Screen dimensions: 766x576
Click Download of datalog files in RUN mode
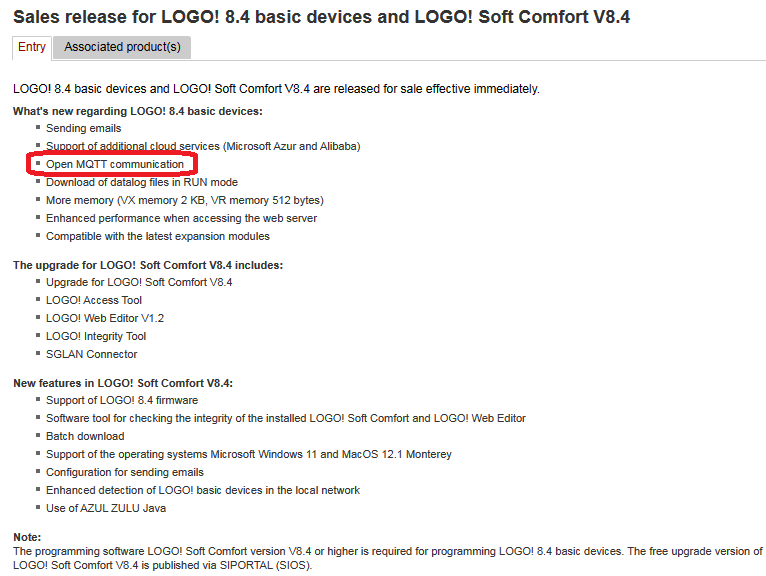tap(142, 182)
